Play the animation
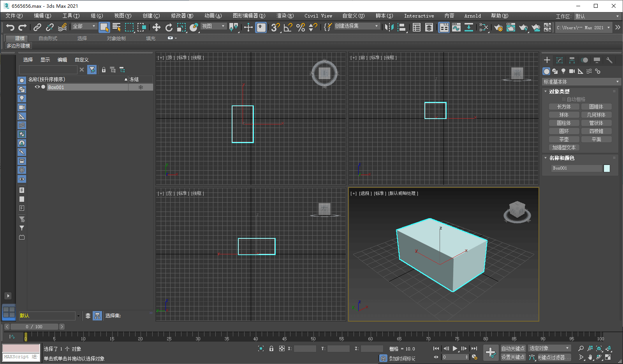 (455, 348)
